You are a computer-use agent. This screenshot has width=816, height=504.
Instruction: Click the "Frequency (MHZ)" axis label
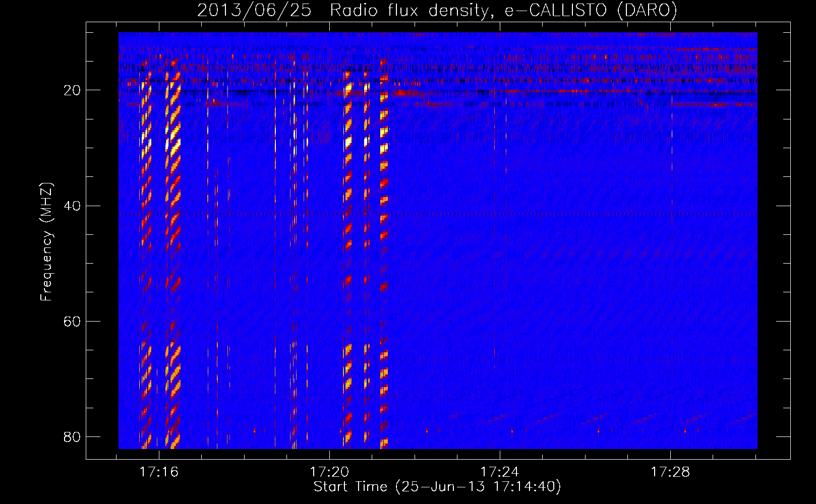46,242
